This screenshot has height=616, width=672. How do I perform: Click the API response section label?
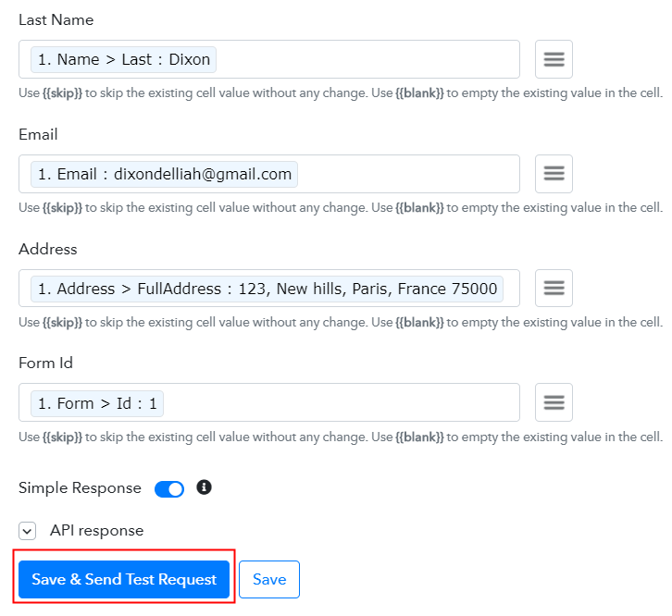click(96, 531)
